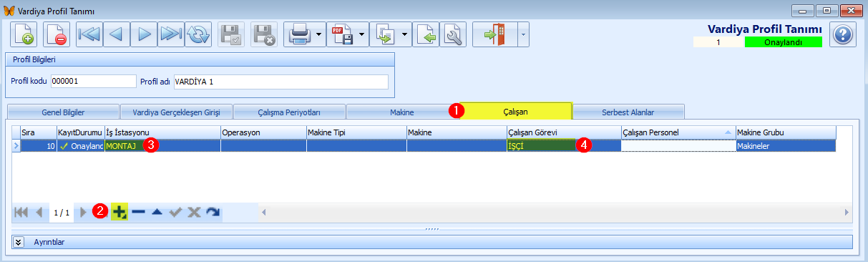
Task: Click the exit door icon
Action: point(494,34)
